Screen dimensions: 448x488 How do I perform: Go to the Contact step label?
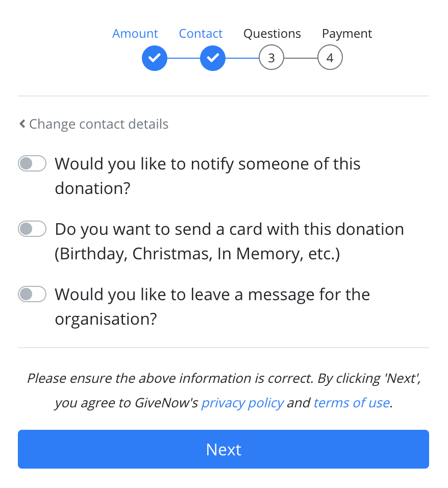tap(201, 33)
